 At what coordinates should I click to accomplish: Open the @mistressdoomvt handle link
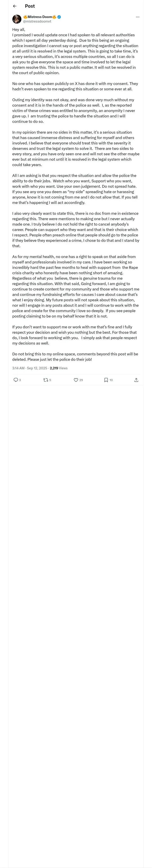[37, 21]
